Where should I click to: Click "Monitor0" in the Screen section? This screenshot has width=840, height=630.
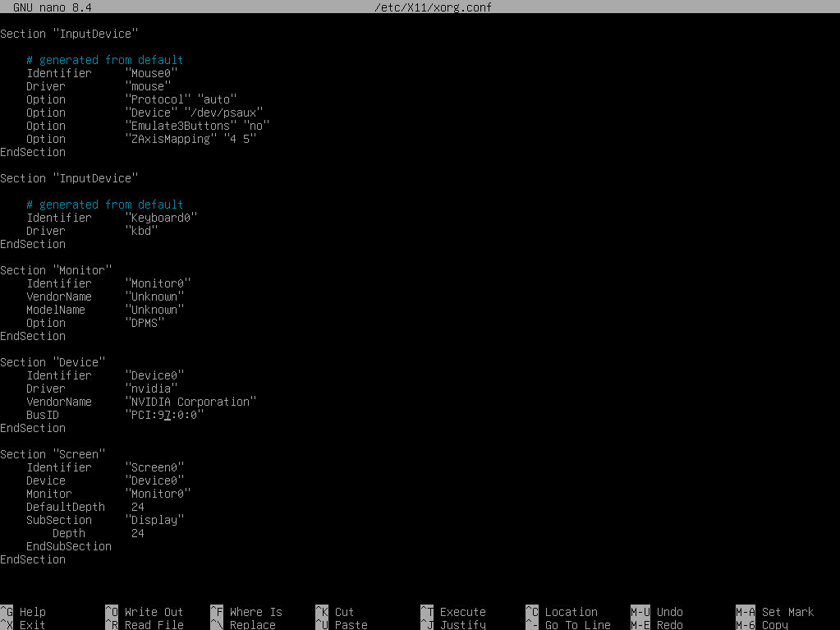pos(158,494)
